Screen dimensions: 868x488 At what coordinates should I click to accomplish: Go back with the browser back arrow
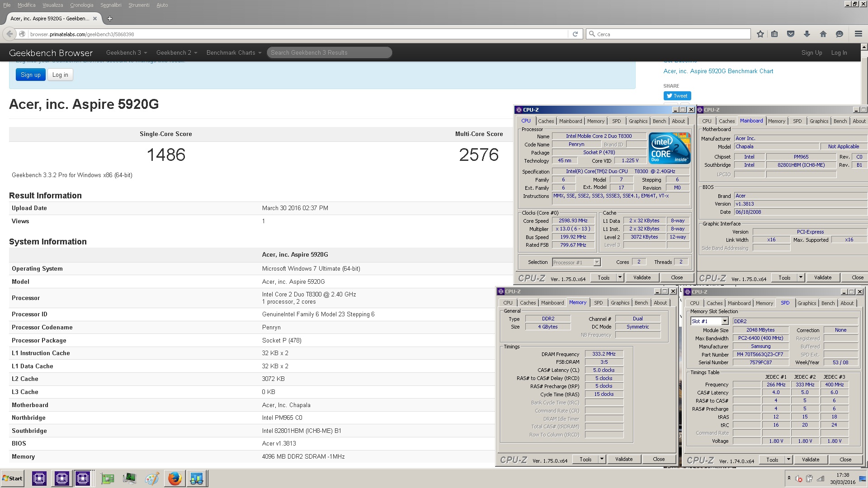[9, 34]
